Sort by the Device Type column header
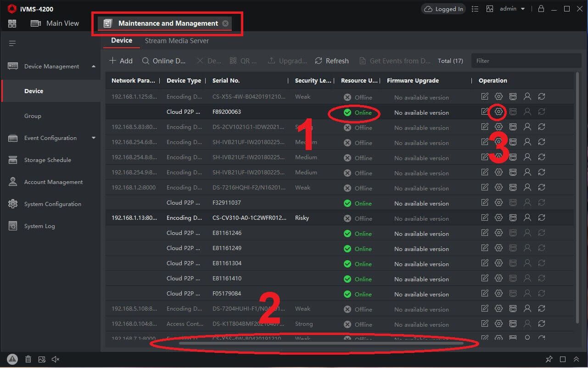588x368 pixels. tap(184, 80)
